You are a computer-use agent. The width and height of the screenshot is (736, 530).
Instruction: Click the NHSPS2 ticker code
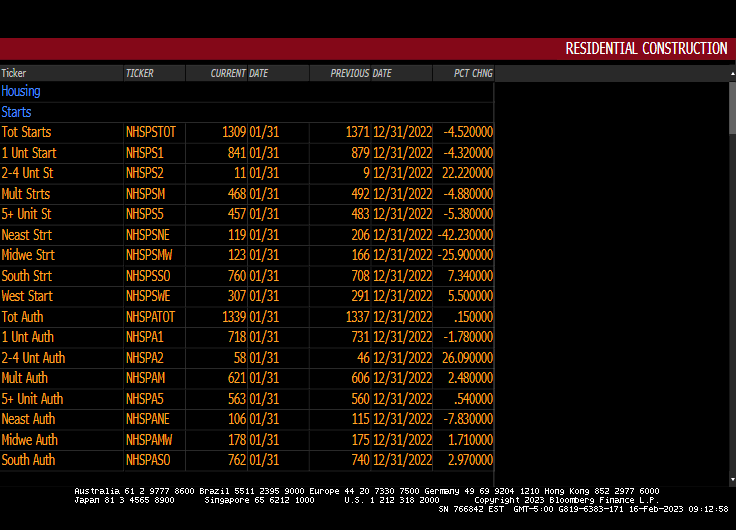144,173
